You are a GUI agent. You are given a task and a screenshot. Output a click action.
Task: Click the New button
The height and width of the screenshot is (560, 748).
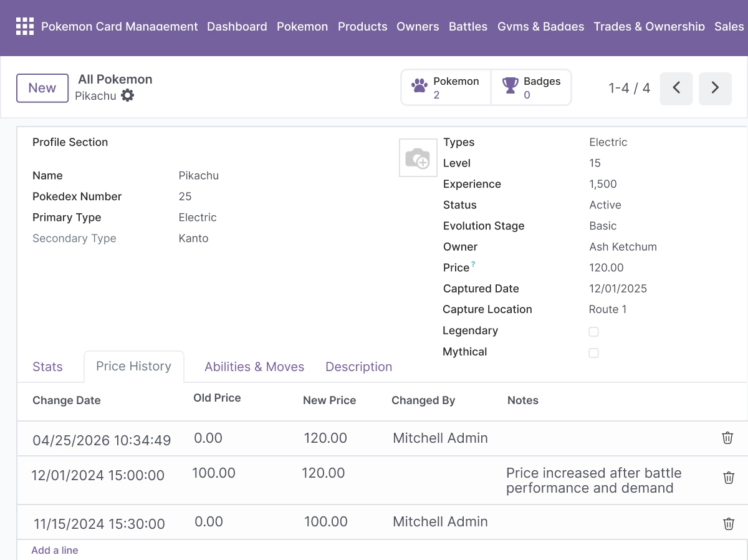pyautogui.click(x=42, y=88)
